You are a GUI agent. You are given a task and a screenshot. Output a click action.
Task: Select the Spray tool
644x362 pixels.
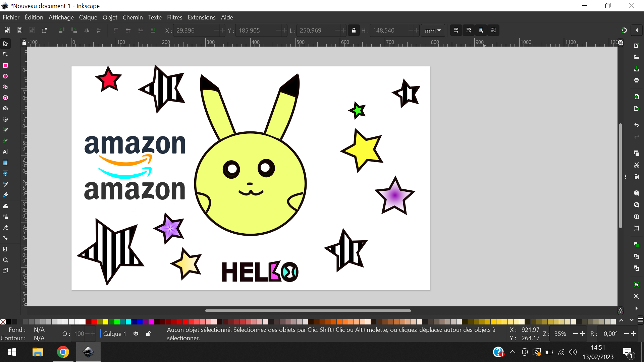pos(5,217)
